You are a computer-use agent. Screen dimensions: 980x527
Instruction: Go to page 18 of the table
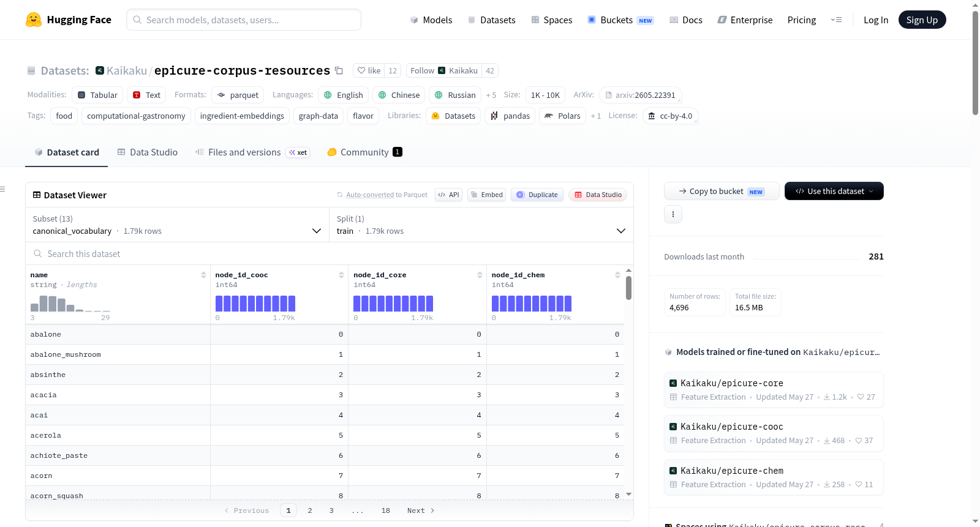coord(386,510)
